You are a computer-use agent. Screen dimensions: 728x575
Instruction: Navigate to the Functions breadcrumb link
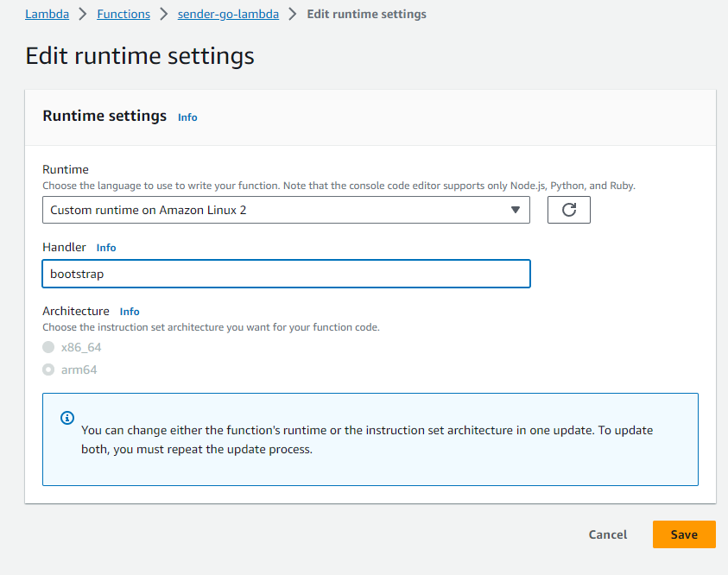[x=123, y=14]
